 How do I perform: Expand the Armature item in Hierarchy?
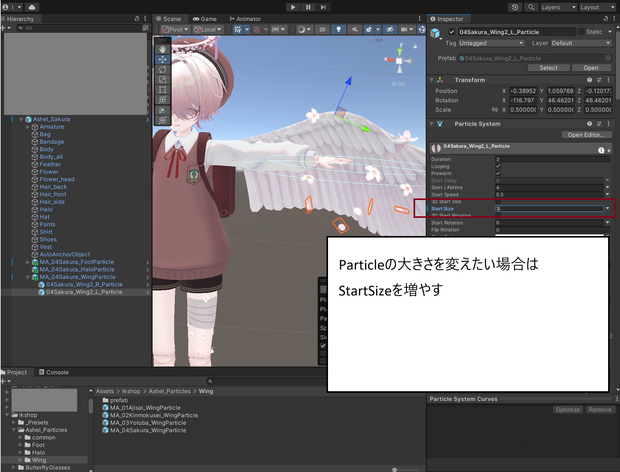tap(28, 127)
